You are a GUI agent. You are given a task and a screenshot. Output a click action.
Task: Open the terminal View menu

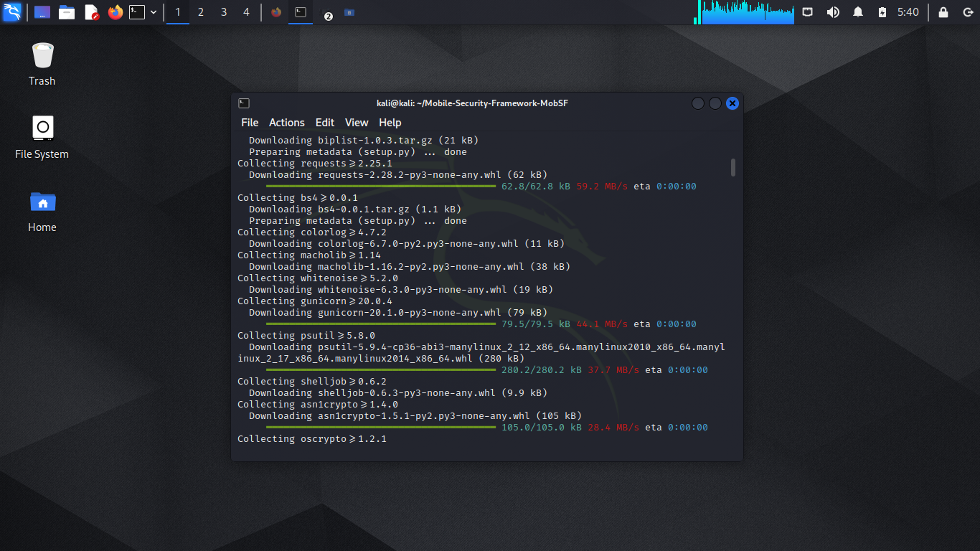(x=357, y=123)
